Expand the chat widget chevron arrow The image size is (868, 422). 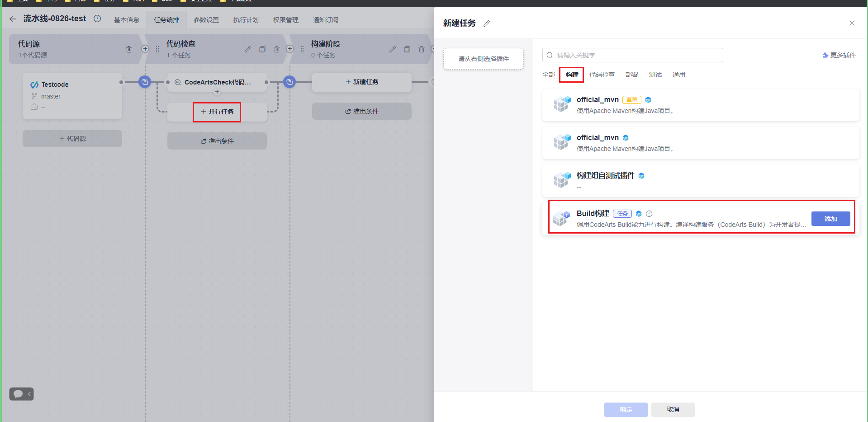pos(29,394)
